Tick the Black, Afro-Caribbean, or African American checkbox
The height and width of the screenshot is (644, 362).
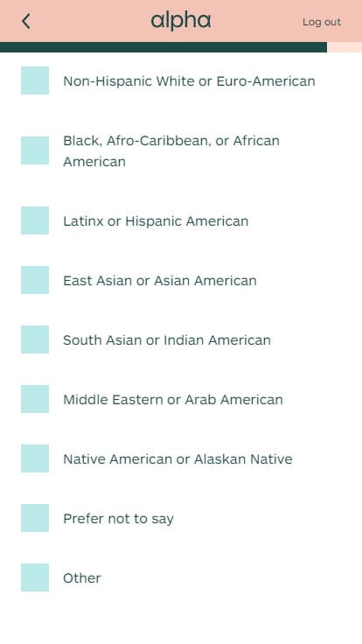click(35, 150)
